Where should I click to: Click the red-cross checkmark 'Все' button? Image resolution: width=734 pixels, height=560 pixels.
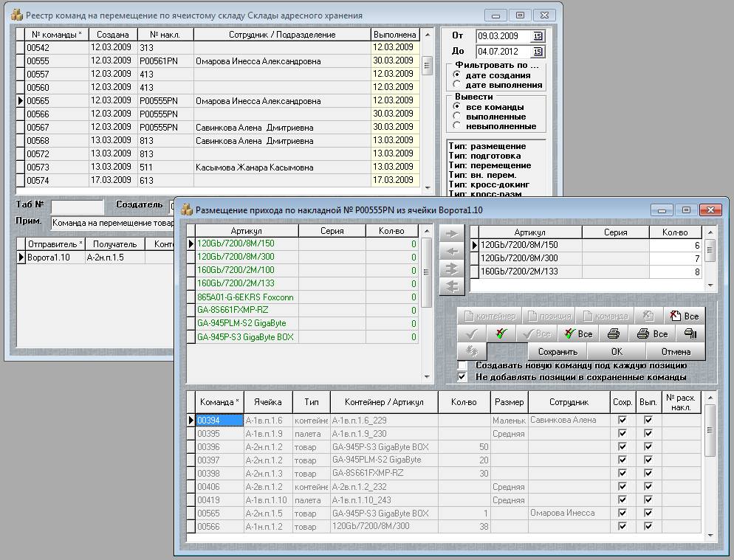tap(578, 334)
